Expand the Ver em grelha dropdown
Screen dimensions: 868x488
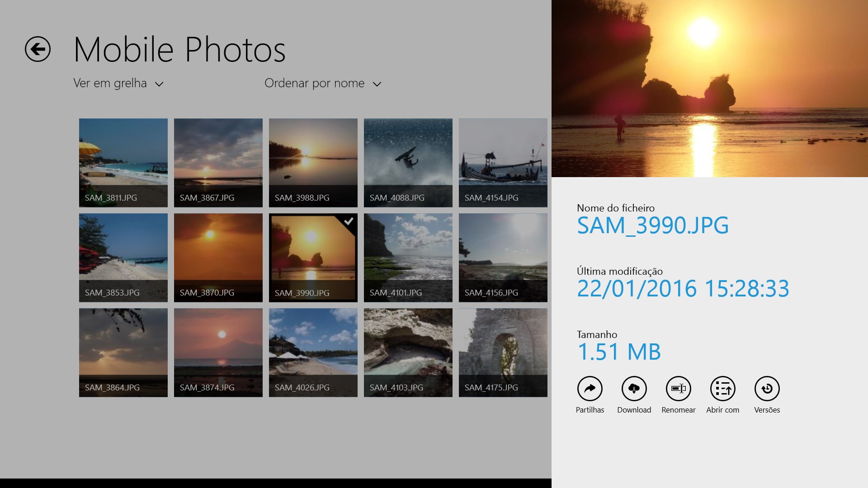click(x=118, y=84)
